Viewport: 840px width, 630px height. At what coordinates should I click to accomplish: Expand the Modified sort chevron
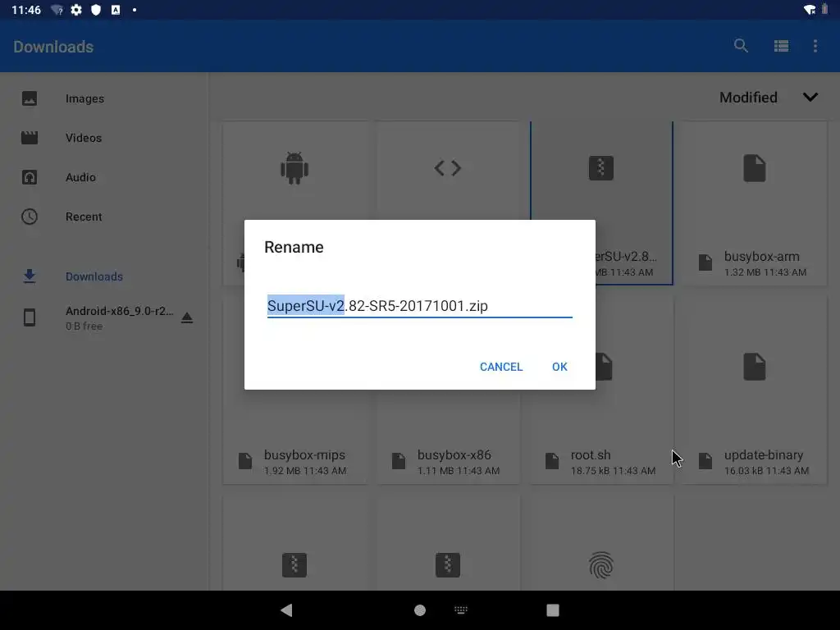tap(810, 97)
